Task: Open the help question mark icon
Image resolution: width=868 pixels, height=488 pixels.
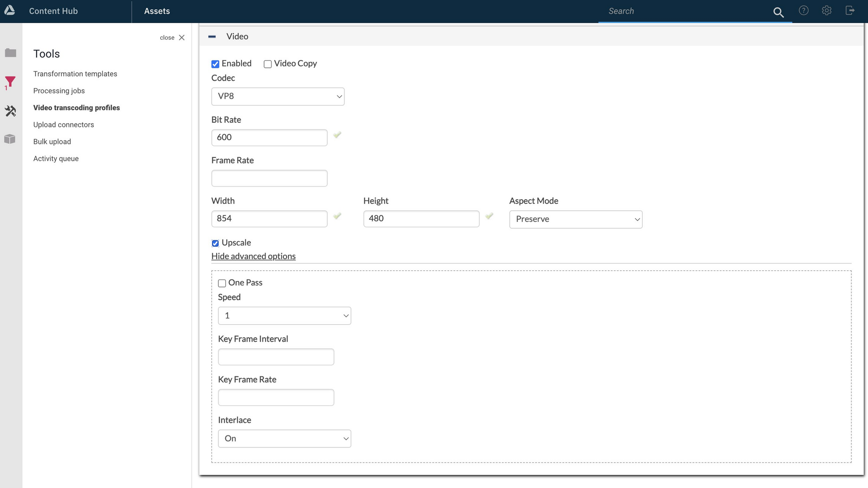Action: point(803,11)
